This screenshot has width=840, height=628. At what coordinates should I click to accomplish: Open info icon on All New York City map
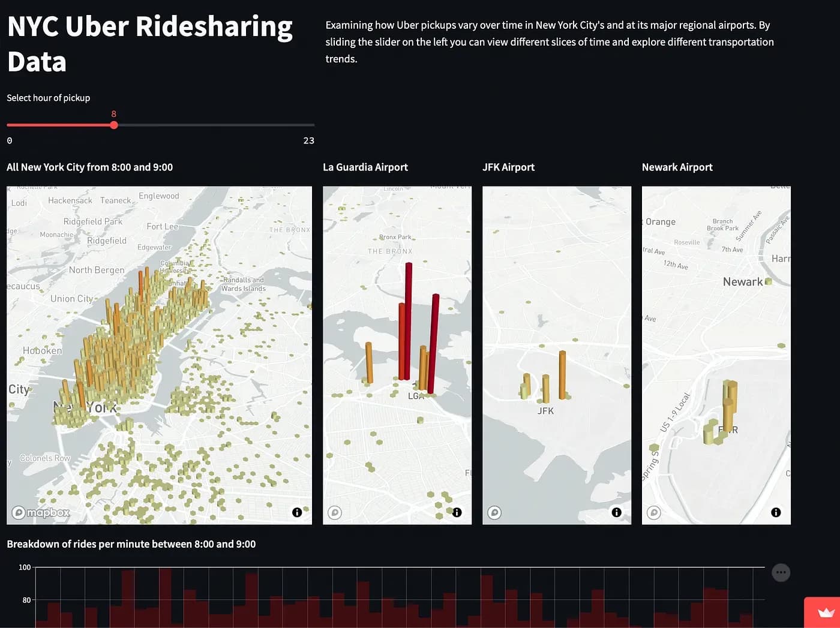coord(297,512)
